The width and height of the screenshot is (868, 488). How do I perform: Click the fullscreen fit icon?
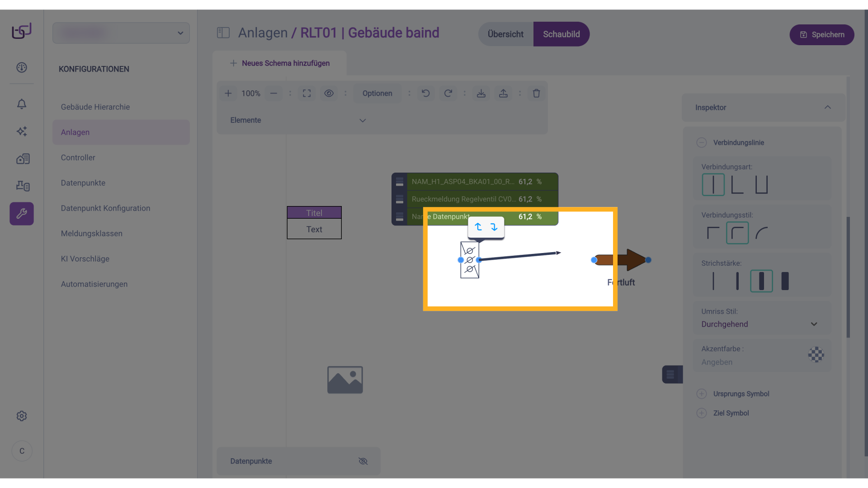[307, 94]
